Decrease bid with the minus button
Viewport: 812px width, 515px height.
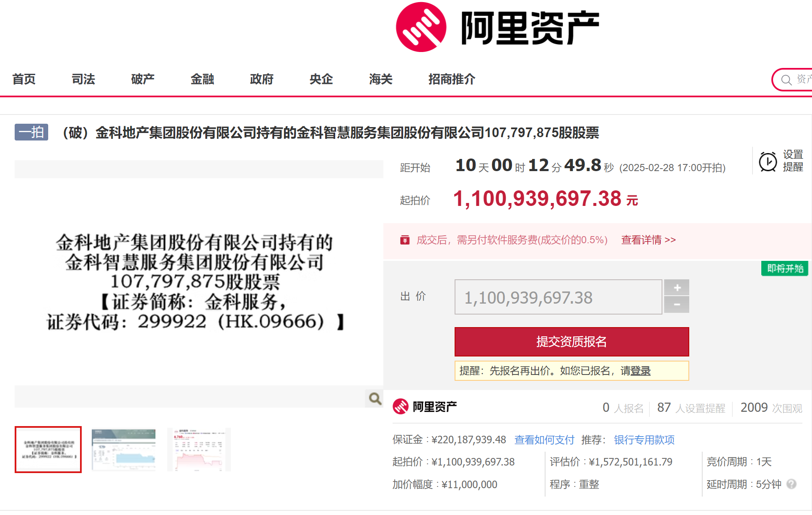(x=677, y=305)
